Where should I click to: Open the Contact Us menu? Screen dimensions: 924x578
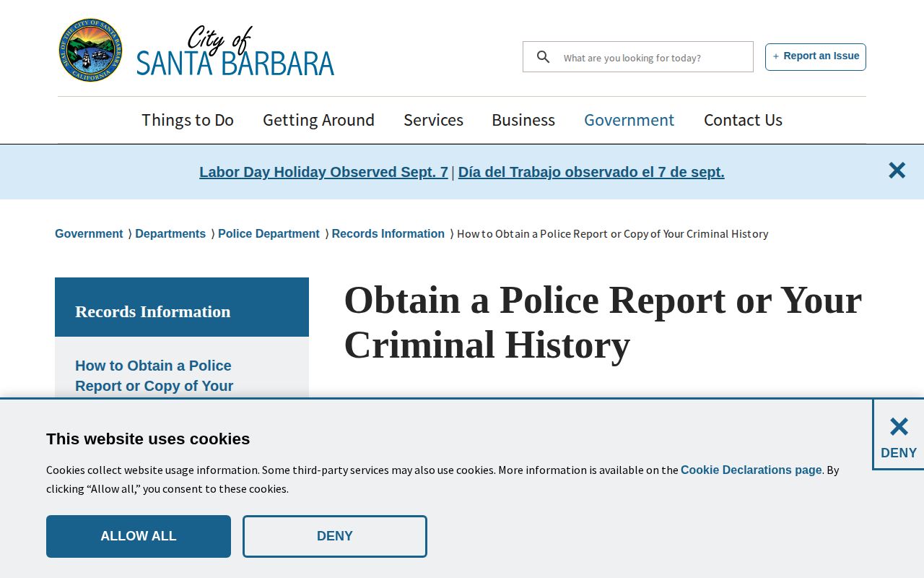[x=743, y=120]
